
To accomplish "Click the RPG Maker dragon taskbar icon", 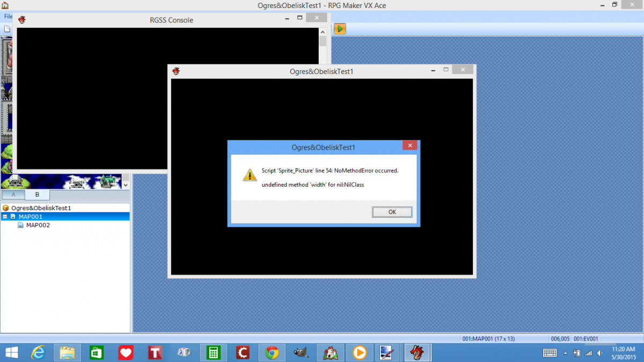I will [x=416, y=352].
